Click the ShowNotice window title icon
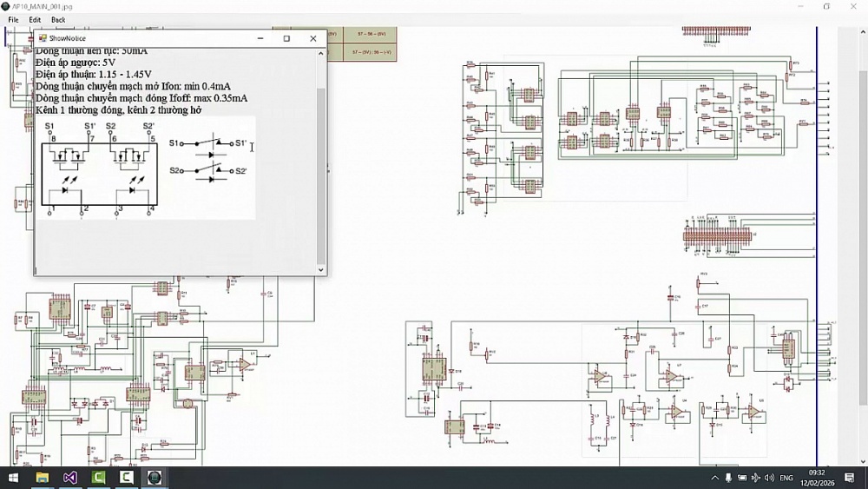 42,38
